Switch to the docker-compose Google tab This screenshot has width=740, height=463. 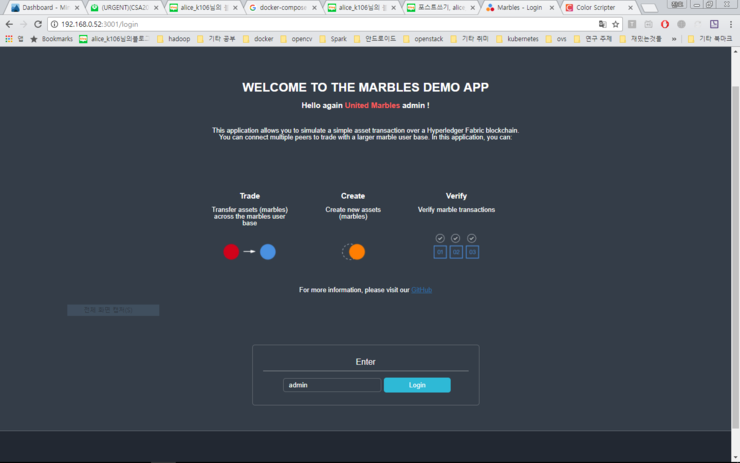283,8
